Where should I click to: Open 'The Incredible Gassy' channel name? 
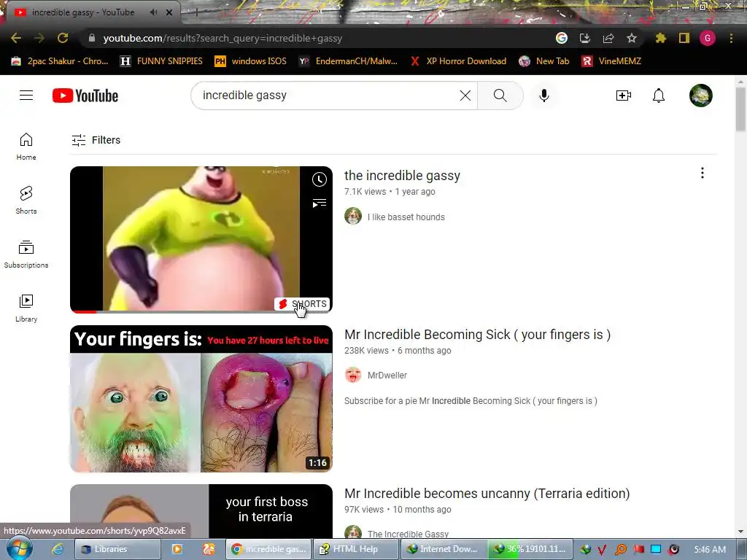pos(408,534)
